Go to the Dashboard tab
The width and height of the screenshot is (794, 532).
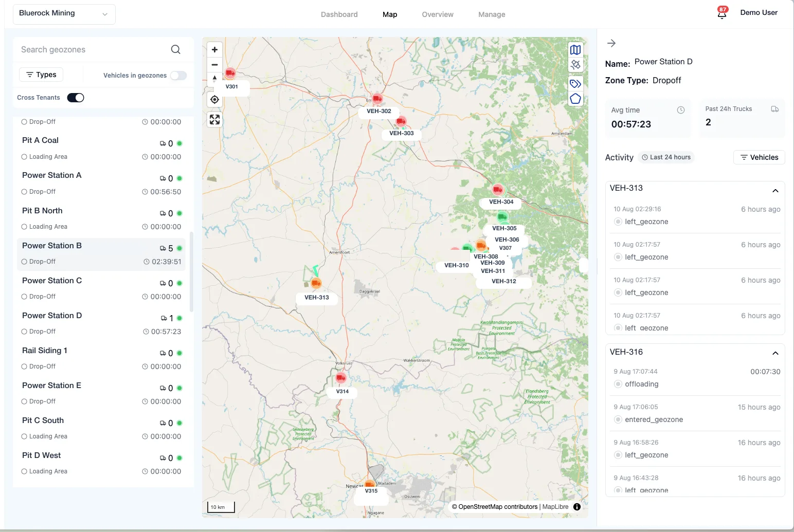coord(339,14)
